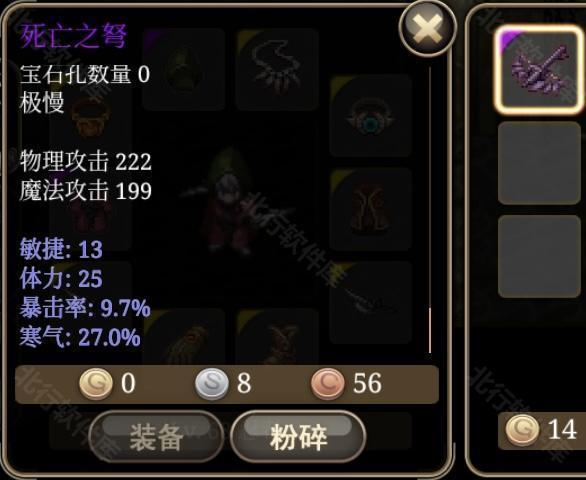This screenshot has width=586, height=480.
Task: Select the empty second inventory slot
Action: (539, 163)
